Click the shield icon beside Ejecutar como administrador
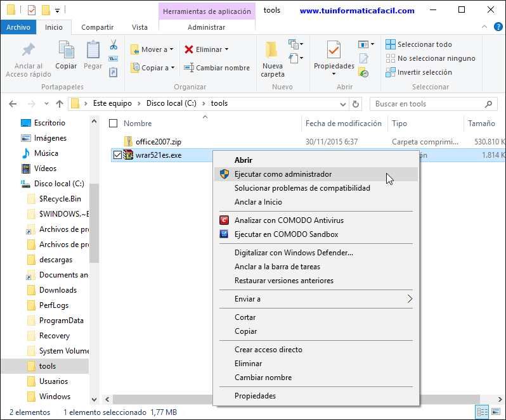The width and height of the screenshot is (506, 420). tap(224, 174)
